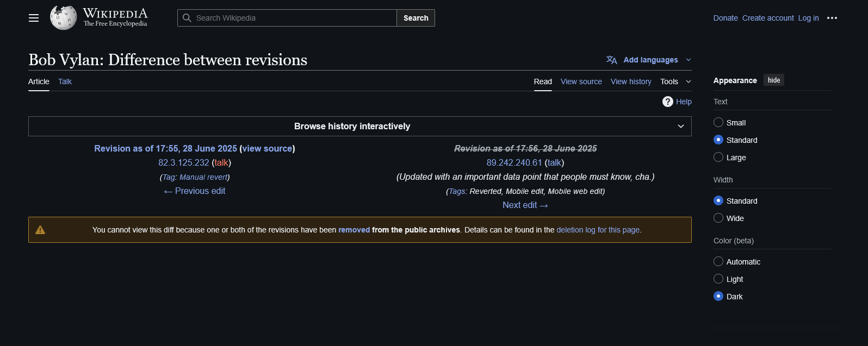Click the 'Width' section label
The image size is (868, 346).
(723, 180)
